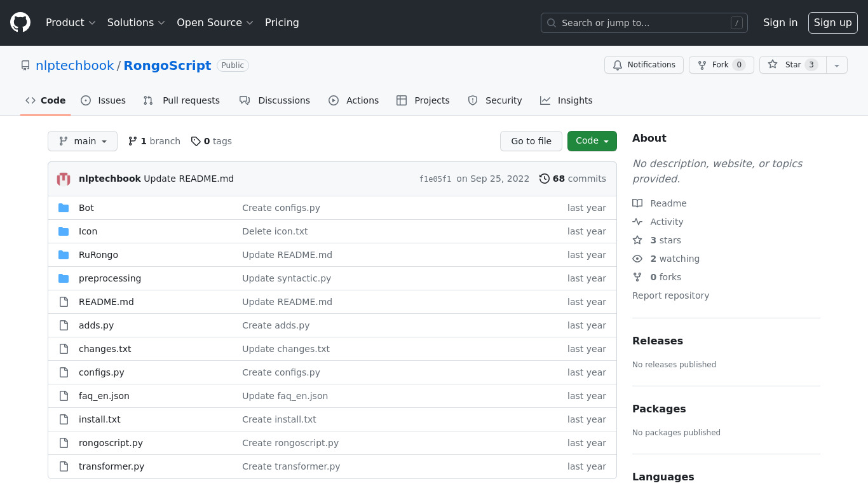Click file icon next to changes.txt
The image size is (868, 488).
[x=64, y=349]
